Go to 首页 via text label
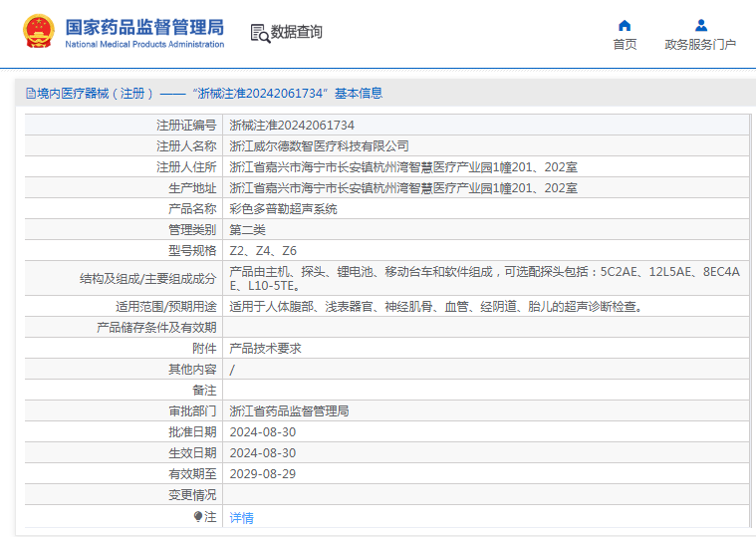The width and height of the screenshot is (756, 537). [x=625, y=45]
